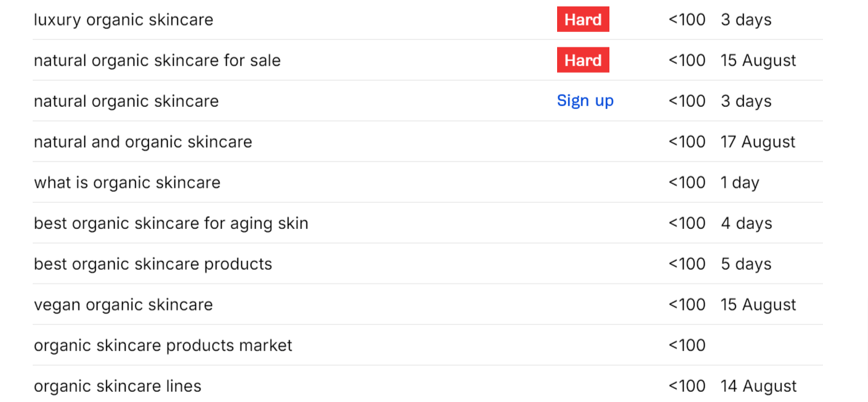Select 'best organic skincare products' keyword

coord(153,264)
